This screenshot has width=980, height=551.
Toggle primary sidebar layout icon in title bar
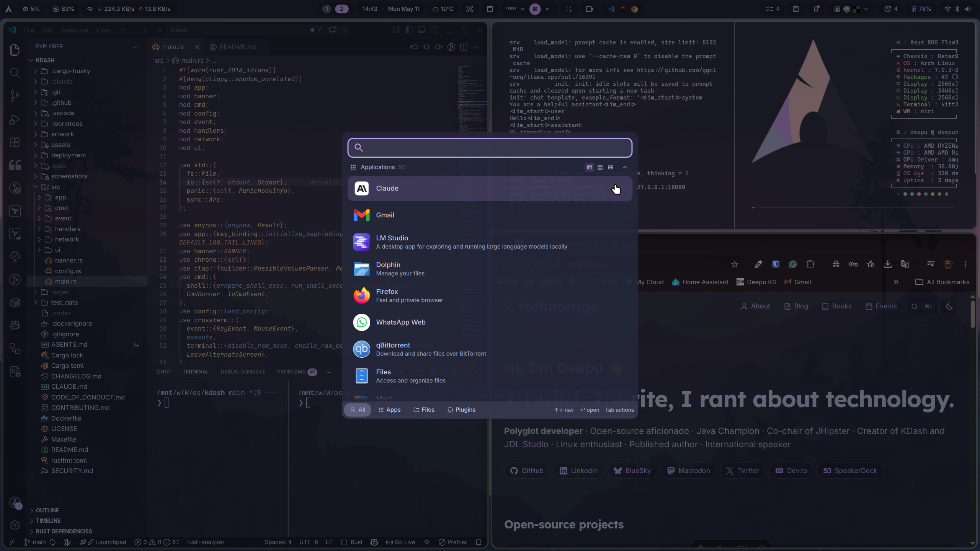click(x=409, y=30)
